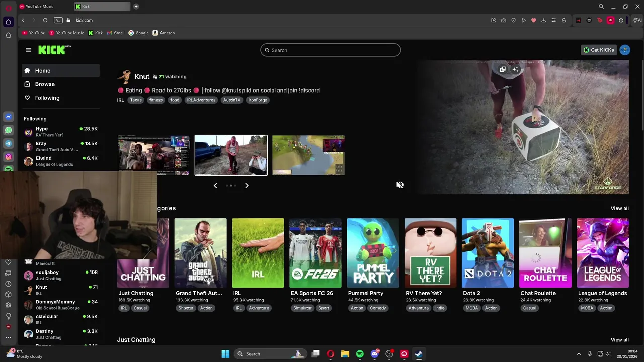The image size is (644, 362).
Task: Open Telegram in Opera sidebar
Action: tap(8, 144)
